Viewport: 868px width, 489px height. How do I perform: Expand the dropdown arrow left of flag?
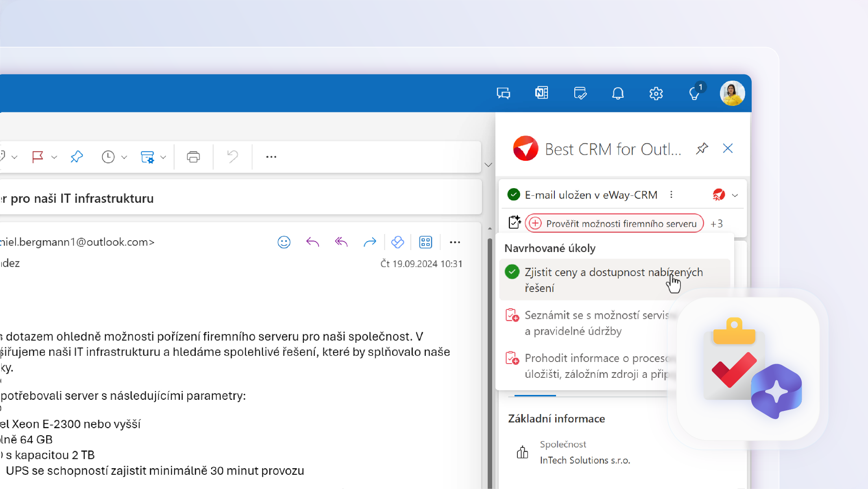click(14, 157)
